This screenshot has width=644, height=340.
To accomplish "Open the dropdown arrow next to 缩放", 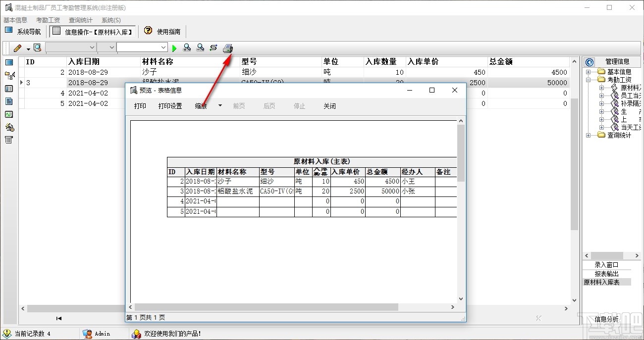I will pos(220,105).
